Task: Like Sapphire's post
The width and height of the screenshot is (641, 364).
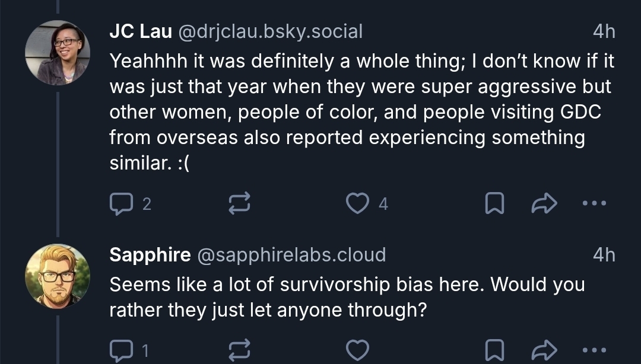Action: [357, 350]
